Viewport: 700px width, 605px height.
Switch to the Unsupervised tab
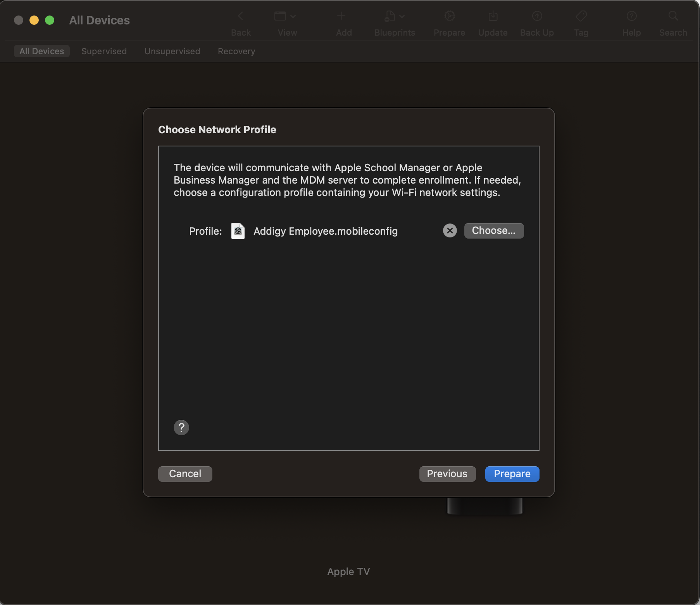coord(172,51)
